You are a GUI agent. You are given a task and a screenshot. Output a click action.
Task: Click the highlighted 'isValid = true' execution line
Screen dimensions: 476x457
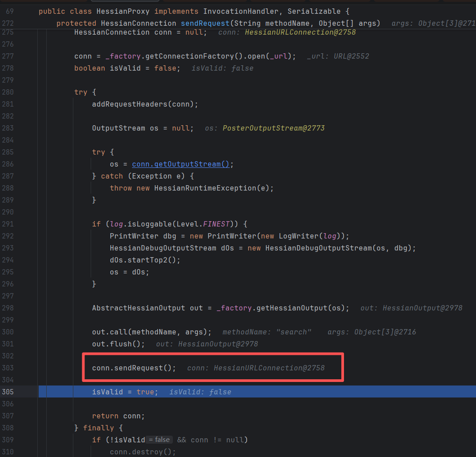tap(124, 392)
